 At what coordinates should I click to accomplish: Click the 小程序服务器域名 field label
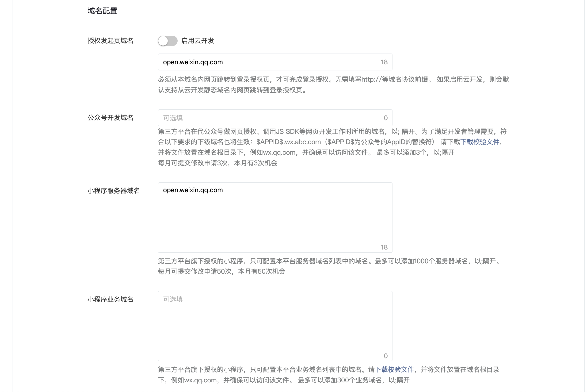point(114,191)
